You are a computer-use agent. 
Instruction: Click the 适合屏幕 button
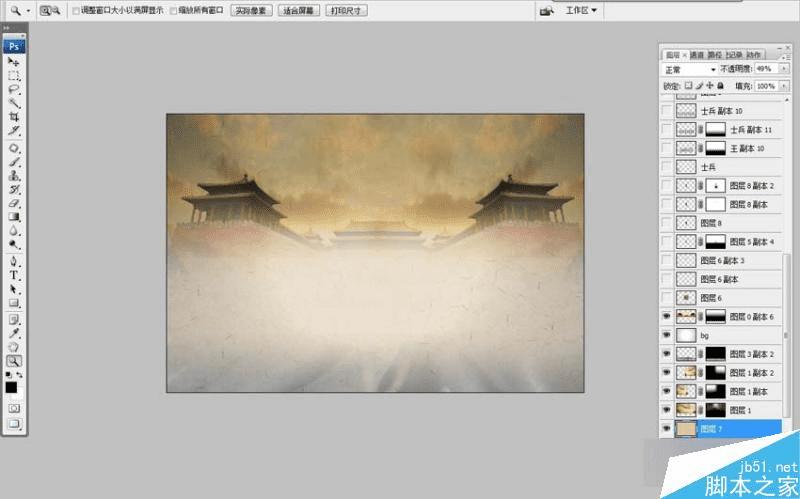pyautogui.click(x=299, y=11)
